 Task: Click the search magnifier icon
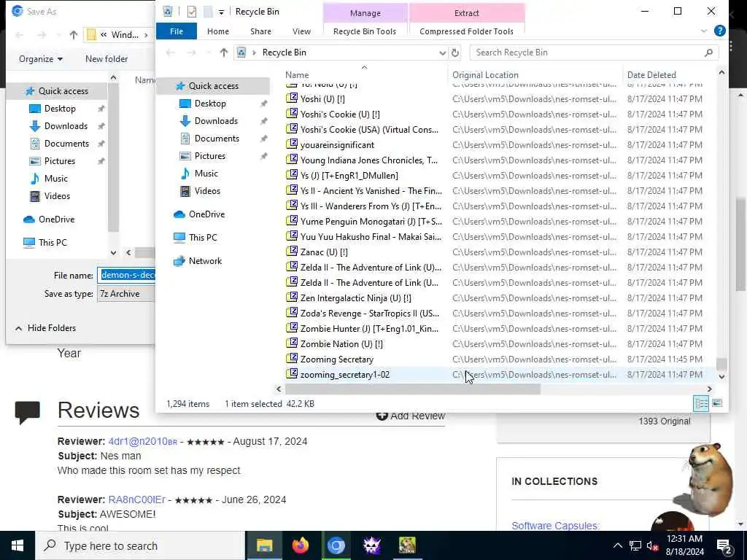[x=708, y=52]
